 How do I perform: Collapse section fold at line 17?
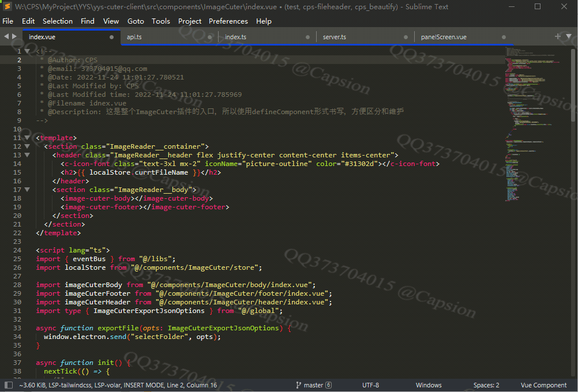coord(27,190)
